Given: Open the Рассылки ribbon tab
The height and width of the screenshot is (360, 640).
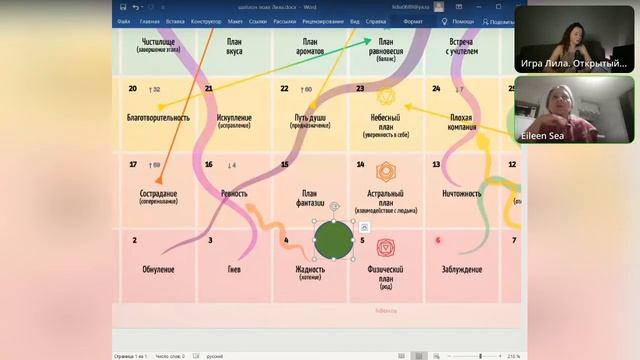Looking at the screenshot, I should click(284, 21).
